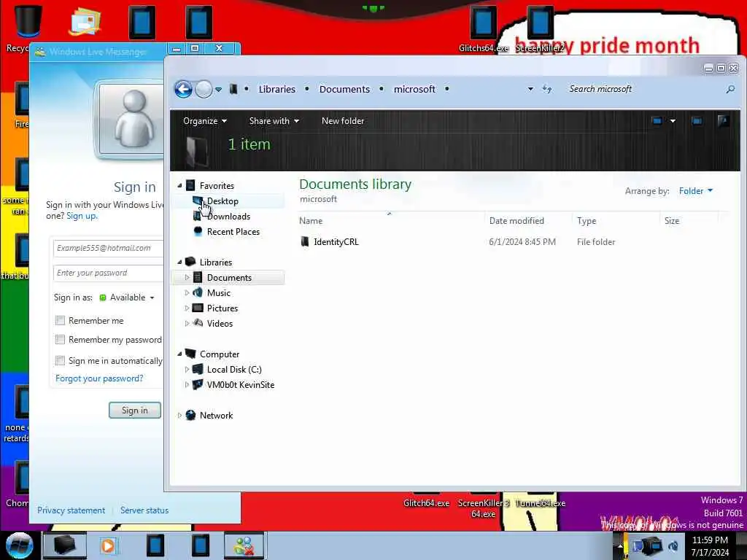Click the Explorer taskbar button
Image resolution: width=747 pixels, height=560 pixels.
pos(65,545)
